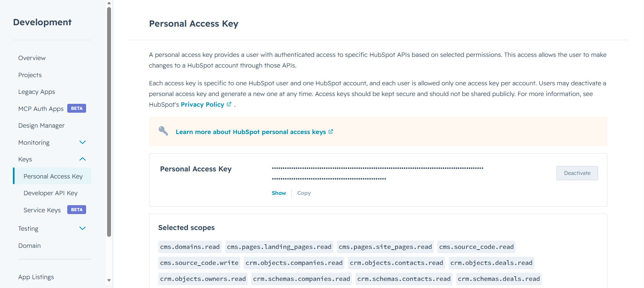This screenshot has height=288, width=644.
Task: Select Design Manager in sidebar
Action: pos(41,126)
